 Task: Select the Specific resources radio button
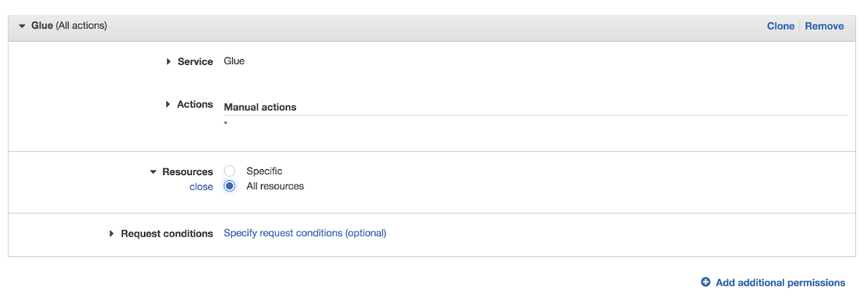point(230,171)
